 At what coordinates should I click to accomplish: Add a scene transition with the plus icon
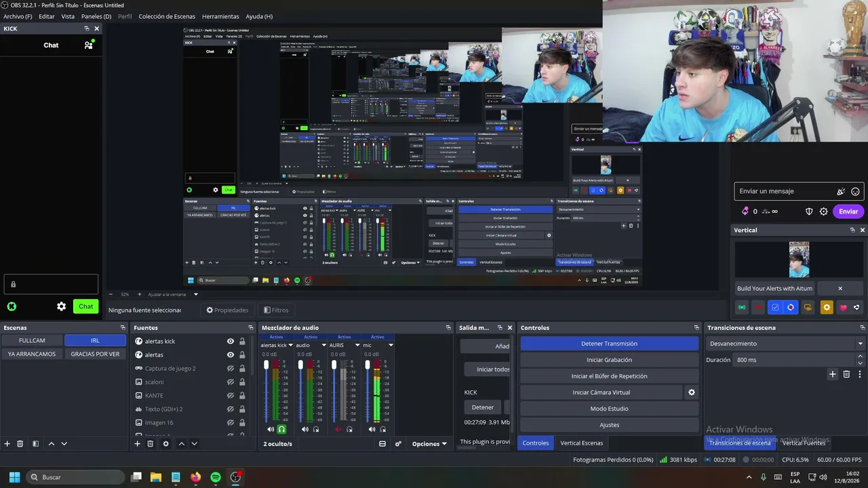click(833, 374)
